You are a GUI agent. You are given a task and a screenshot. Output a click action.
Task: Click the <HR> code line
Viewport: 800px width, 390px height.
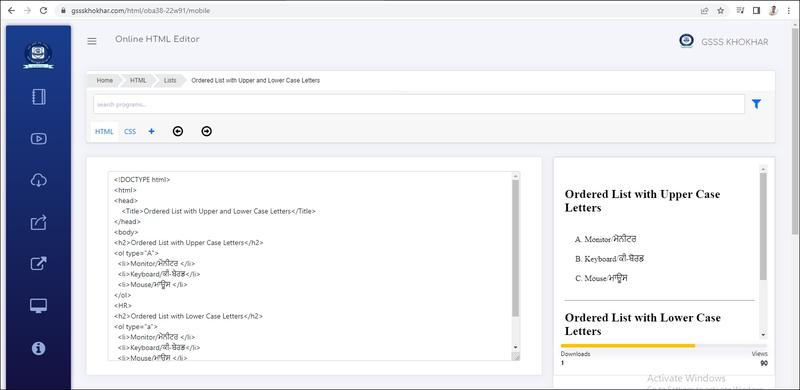(123, 305)
